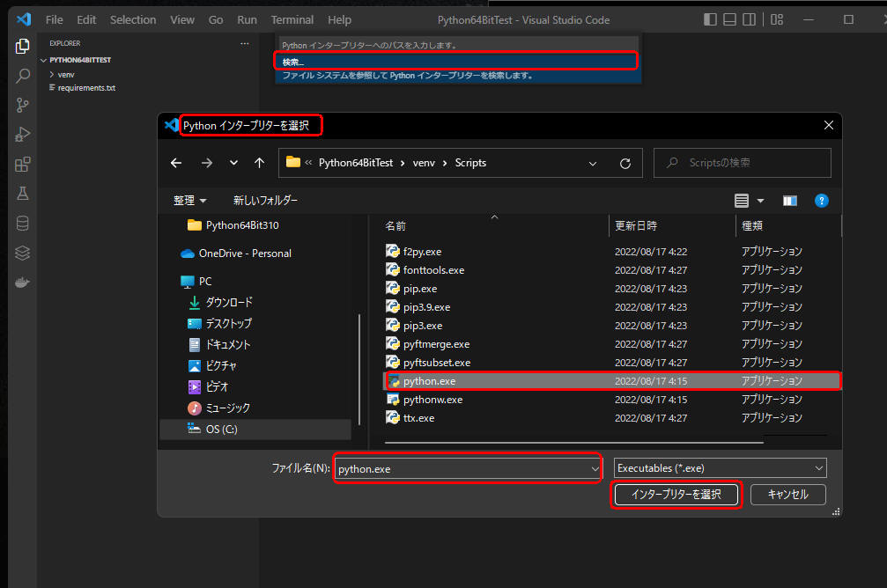Click the VS Code logo in title bar
The width and height of the screenshot is (887, 588).
pos(23,19)
